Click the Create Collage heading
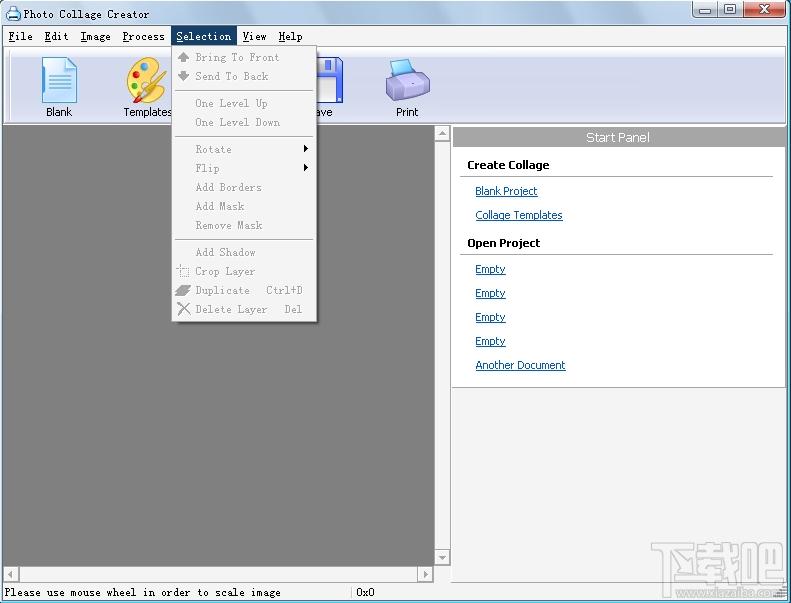This screenshot has width=791, height=603. point(508,165)
